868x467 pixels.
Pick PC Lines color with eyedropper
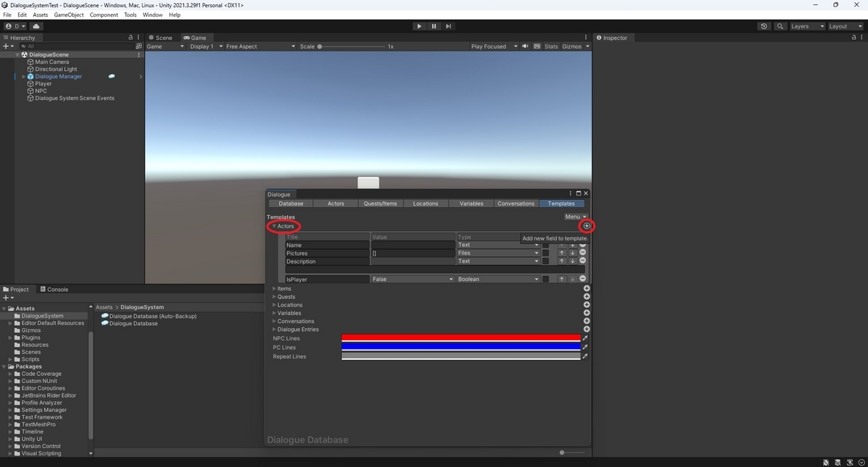pos(585,347)
